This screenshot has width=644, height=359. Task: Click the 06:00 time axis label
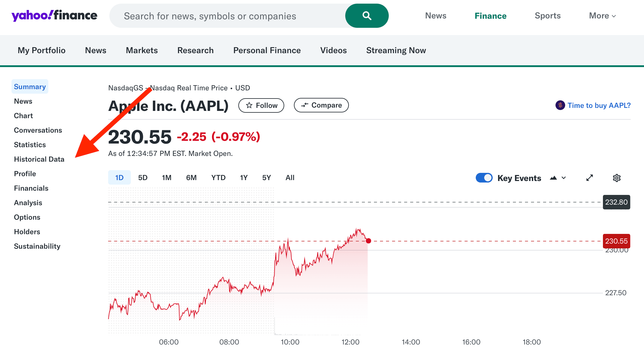pyautogui.click(x=169, y=342)
